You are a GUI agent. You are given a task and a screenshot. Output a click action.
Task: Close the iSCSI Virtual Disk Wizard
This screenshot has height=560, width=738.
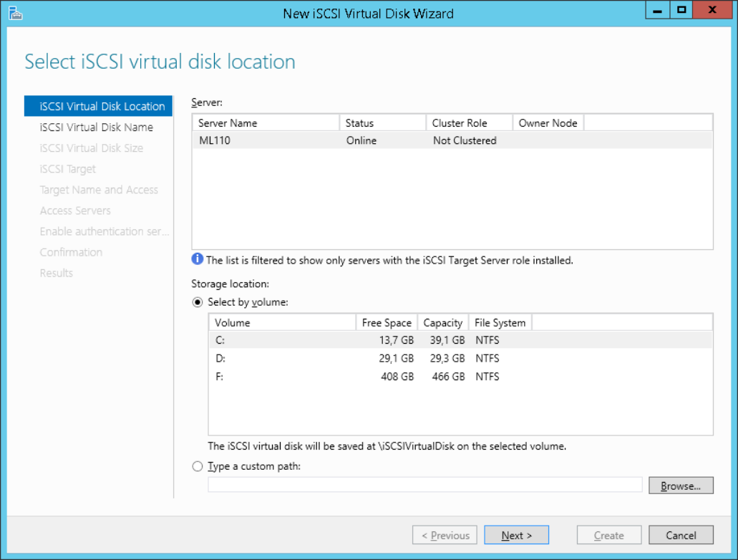pyautogui.click(x=712, y=11)
